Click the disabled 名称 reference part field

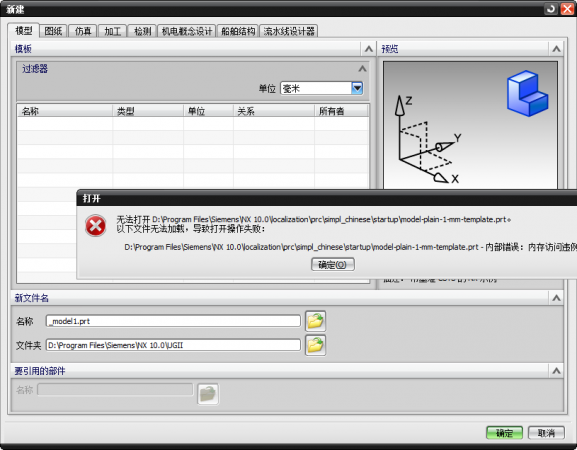[x=115, y=390]
